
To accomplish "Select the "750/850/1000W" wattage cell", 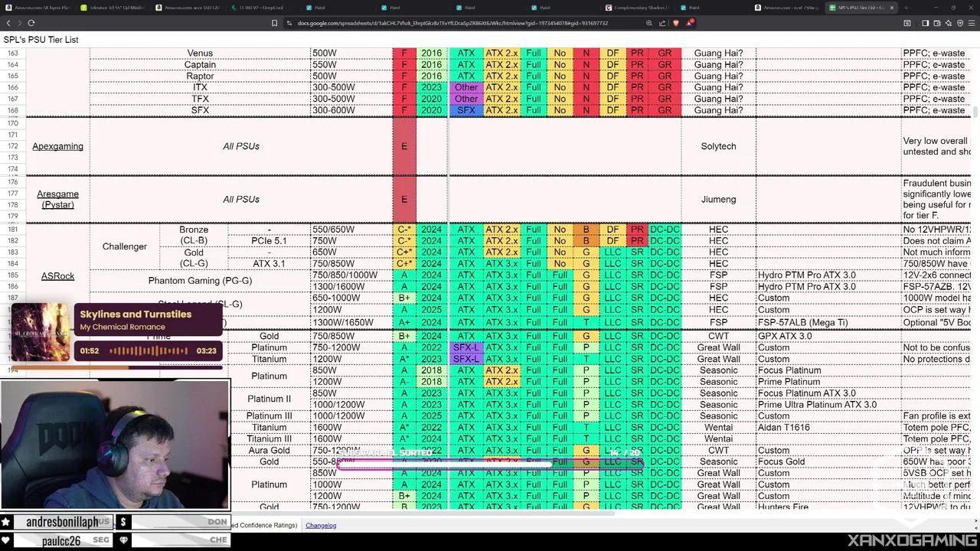I will point(351,275).
